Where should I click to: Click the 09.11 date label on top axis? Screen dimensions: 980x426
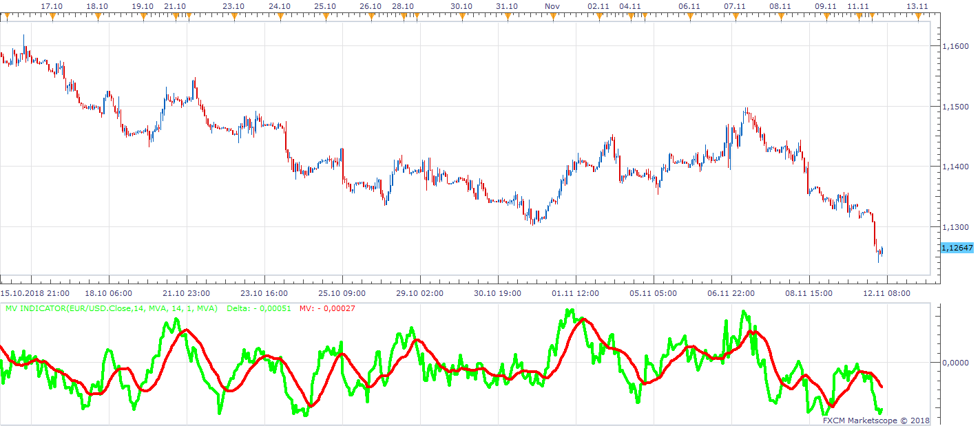[x=826, y=6]
